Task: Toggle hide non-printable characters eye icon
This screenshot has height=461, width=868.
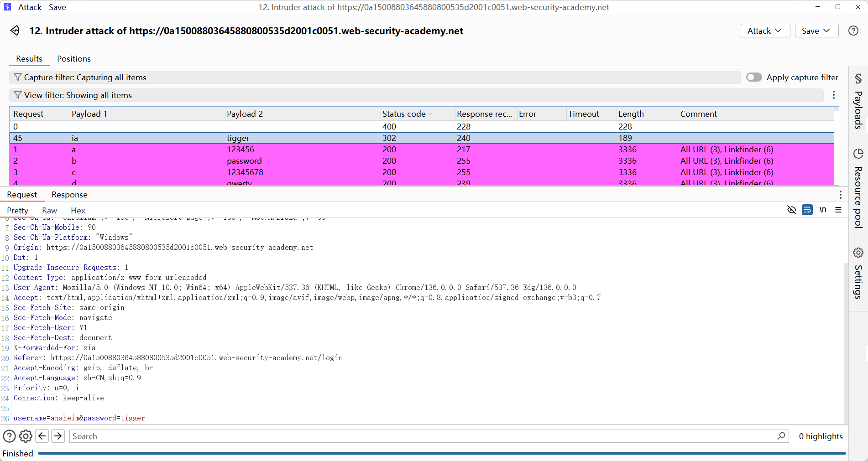Action: [x=791, y=210]
